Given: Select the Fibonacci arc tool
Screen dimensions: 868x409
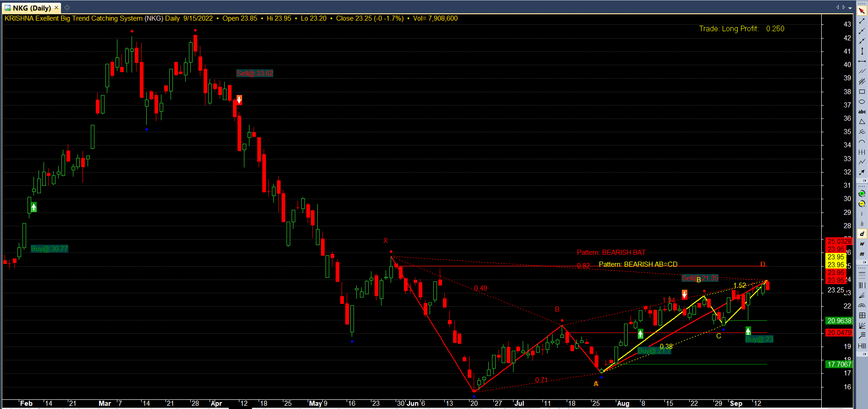Looking at the screenshot, I should pos(862,305).
